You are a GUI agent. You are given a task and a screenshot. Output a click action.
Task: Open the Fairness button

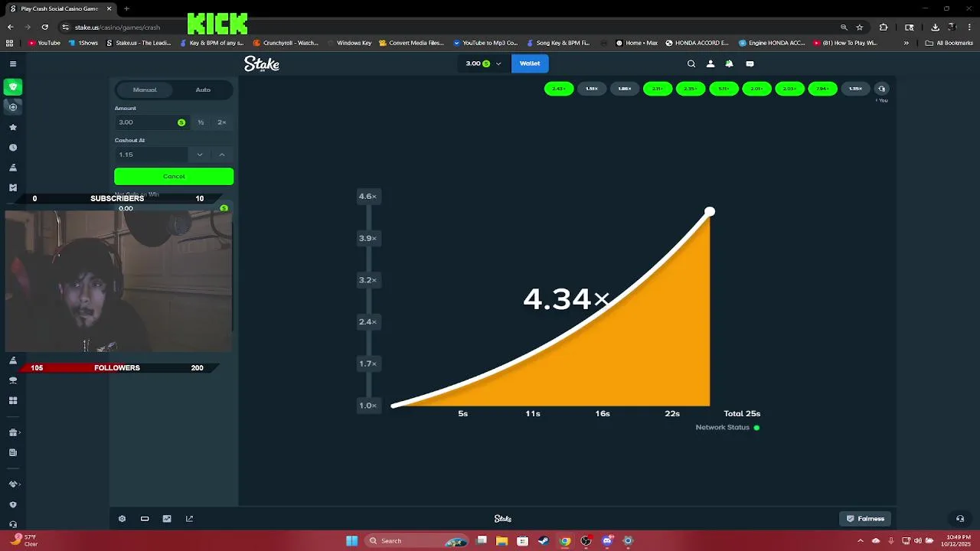pos(865,519)
